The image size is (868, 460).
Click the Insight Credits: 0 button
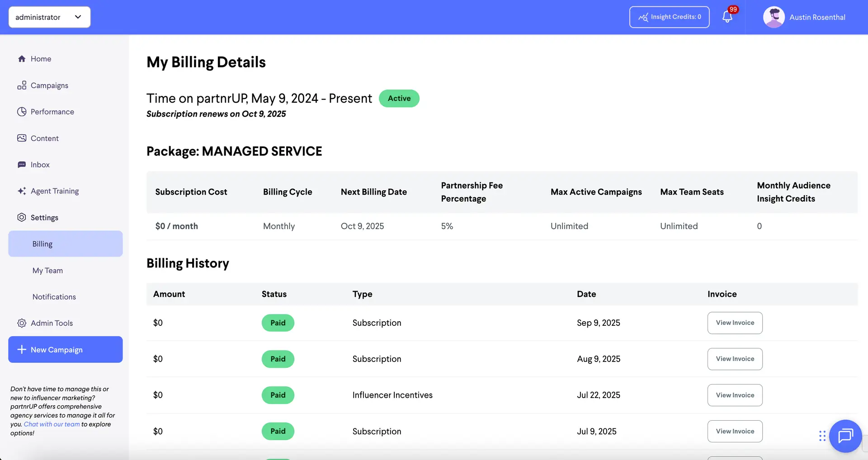(x=669, y=17)
